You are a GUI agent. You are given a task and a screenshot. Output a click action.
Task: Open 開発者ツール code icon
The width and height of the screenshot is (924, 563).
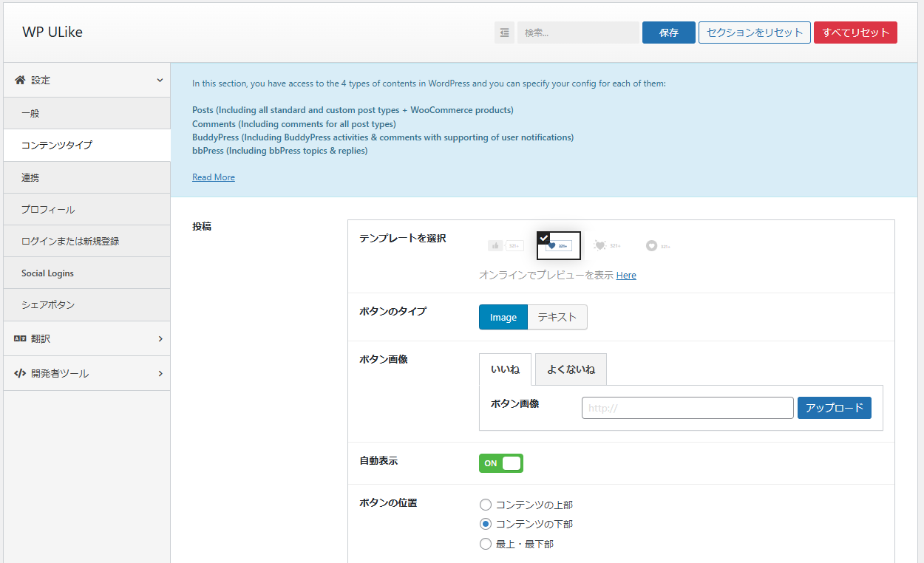(20, 373)
